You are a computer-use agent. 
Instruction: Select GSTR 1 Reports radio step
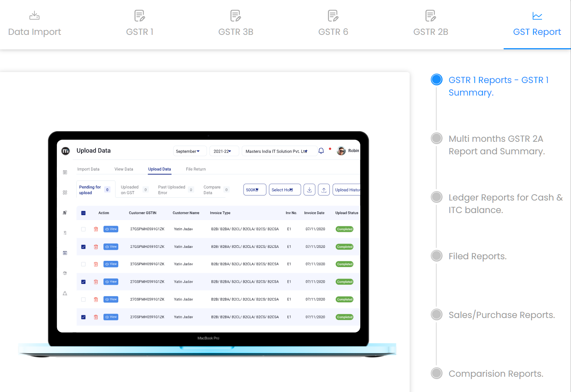pos(437,79)
